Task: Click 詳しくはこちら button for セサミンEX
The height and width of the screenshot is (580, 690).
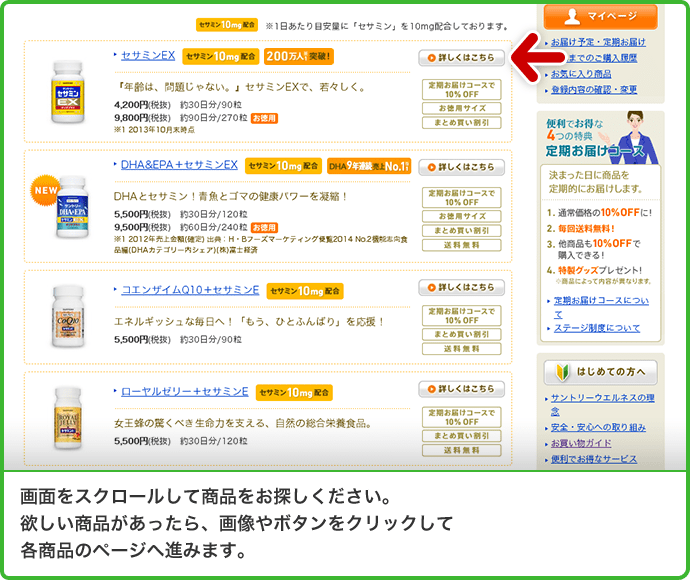Action: click(461, 58)
